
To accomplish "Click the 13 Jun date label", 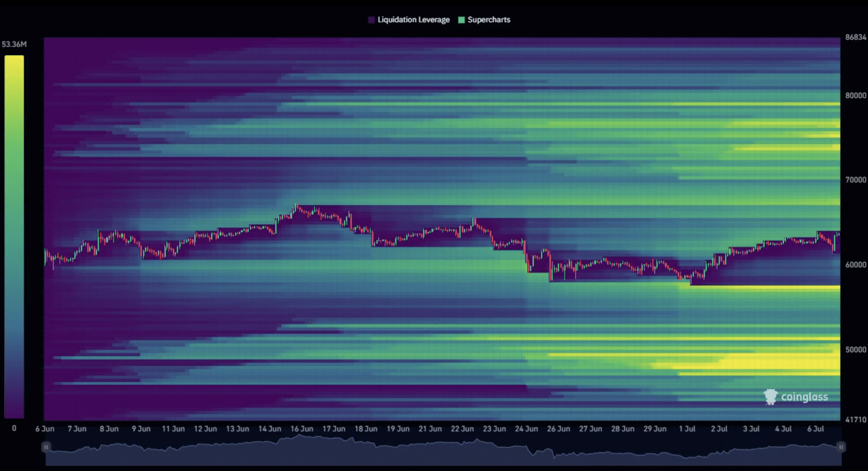I will 237,429.
